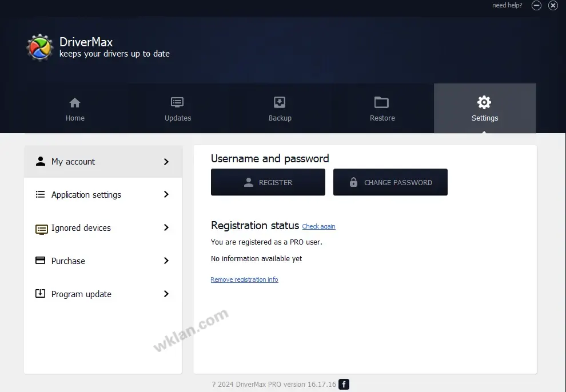Select the Settings tab label

(x=485, y=118)
